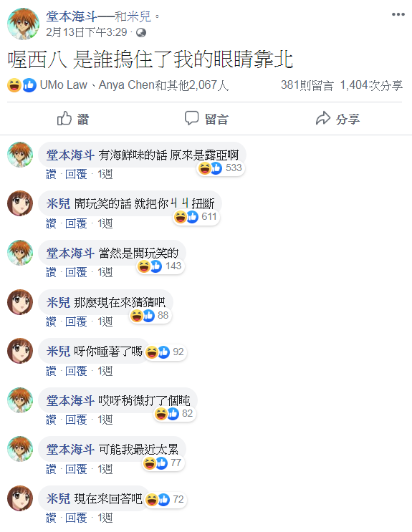Click 回覆 under the 有海鮮味的話 comment

76,175
